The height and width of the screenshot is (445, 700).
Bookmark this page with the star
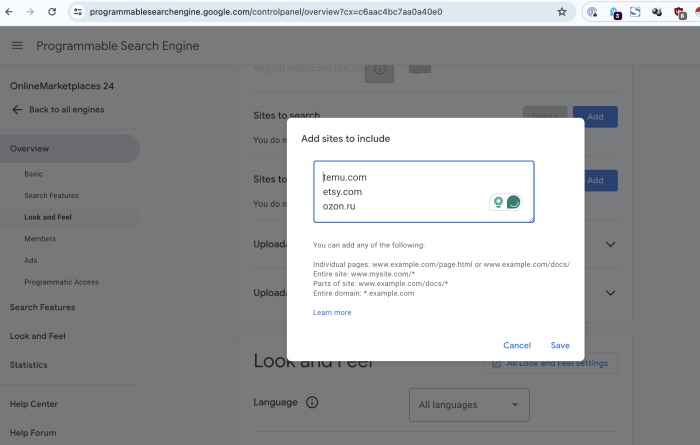(562, 12)
